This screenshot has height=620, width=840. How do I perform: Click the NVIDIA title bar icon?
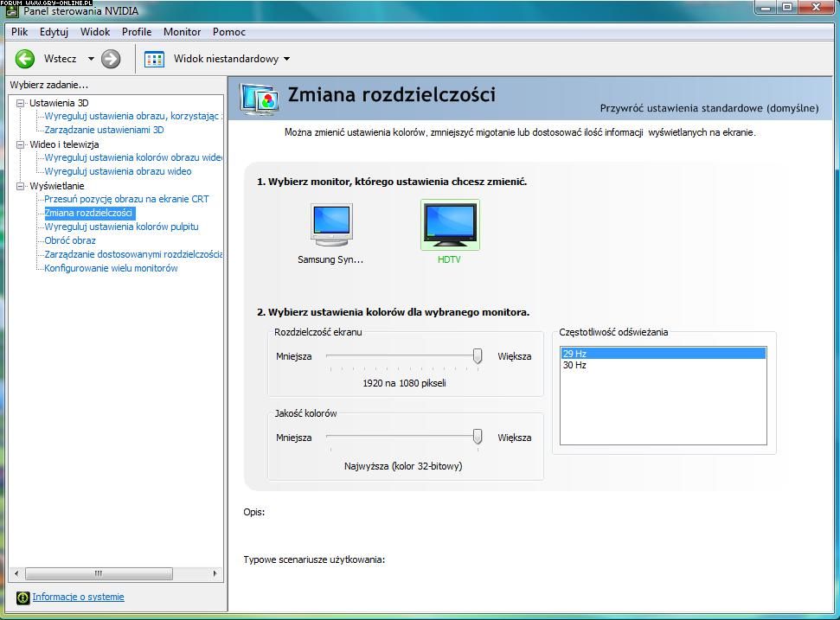tap(12, 10)
